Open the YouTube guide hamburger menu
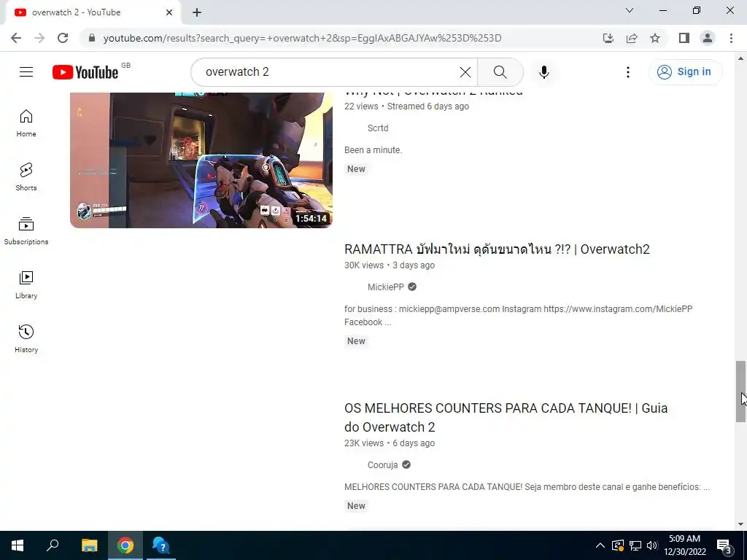Screen dimensions: 747x560 coord(26,72)
